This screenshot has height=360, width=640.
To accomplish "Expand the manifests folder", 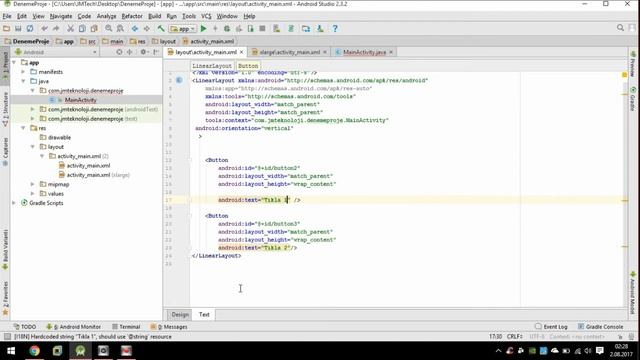I will click(x=23, y=72).
